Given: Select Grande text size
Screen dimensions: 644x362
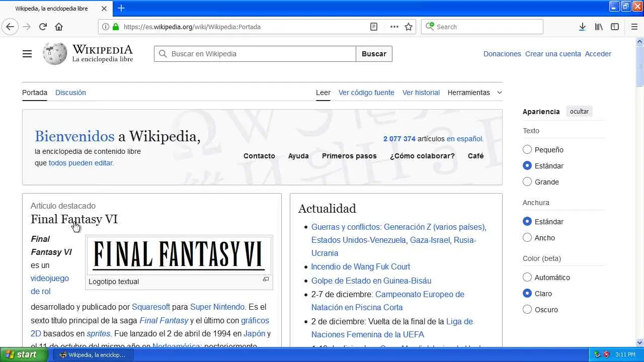Looking at the screenshot, I should [x=527, y=182].
